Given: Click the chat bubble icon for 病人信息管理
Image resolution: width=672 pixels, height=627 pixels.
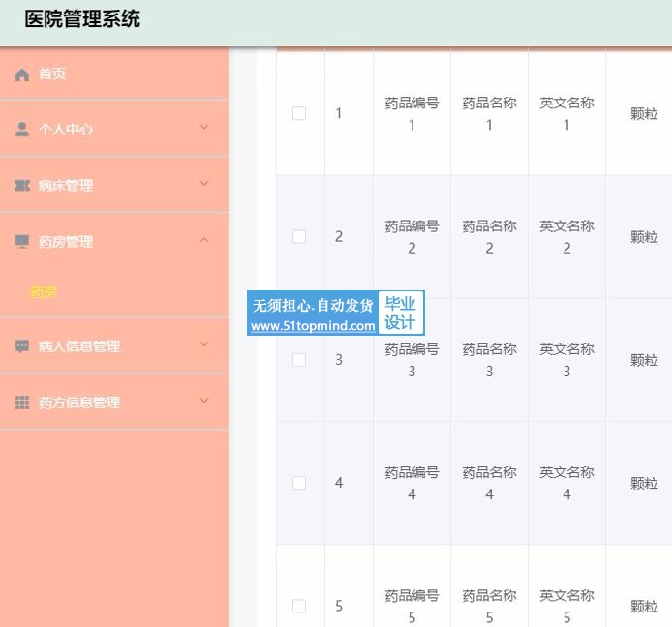Looking at the screenshot, I should pos(22,346).
